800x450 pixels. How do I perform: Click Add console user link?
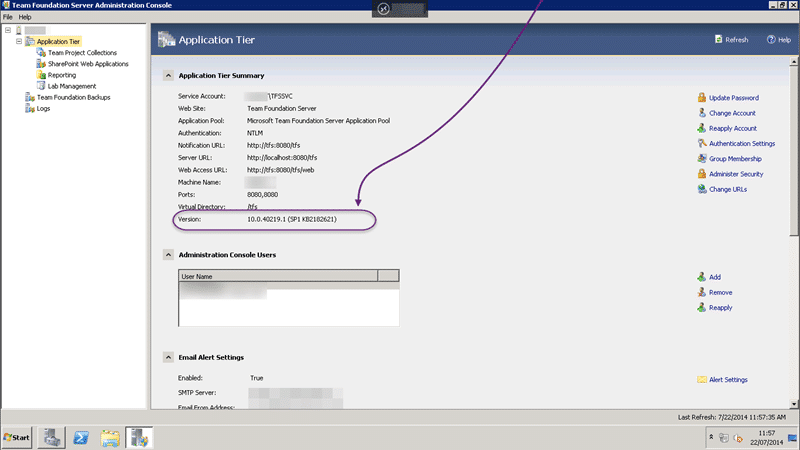[715, 277]
